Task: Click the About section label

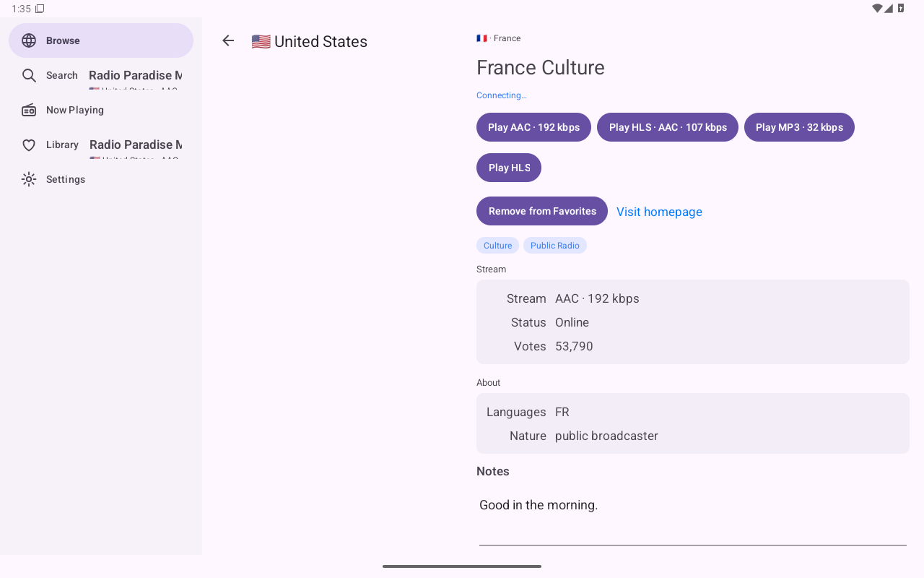Action: 488,383
